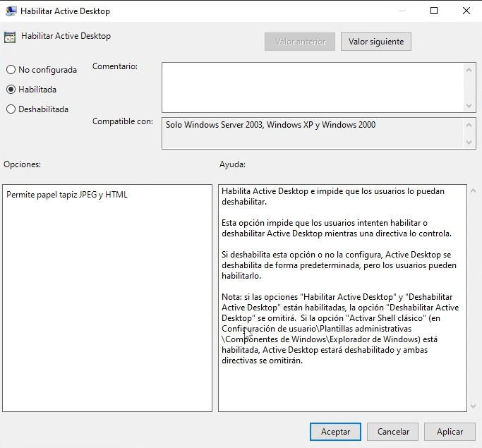The width and height of the screenshot is (482, 448).
Task: Click the Valor anterior button
Action: click(300, 42)
